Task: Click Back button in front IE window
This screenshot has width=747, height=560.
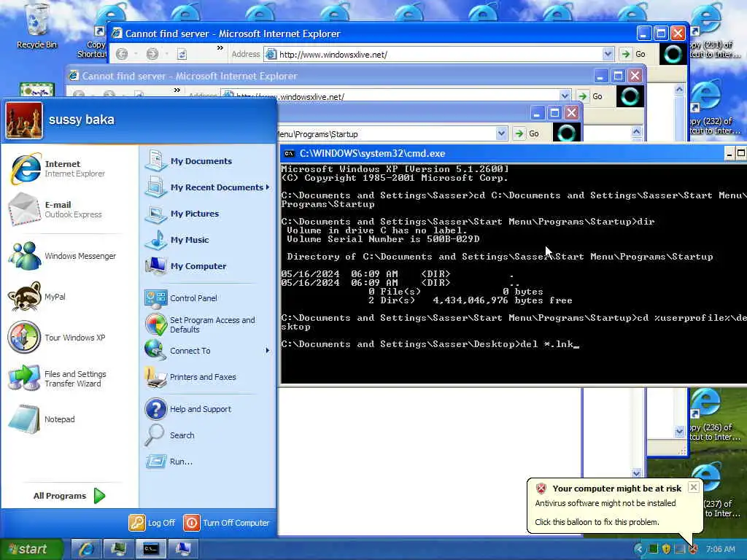Action: [122, 54]
